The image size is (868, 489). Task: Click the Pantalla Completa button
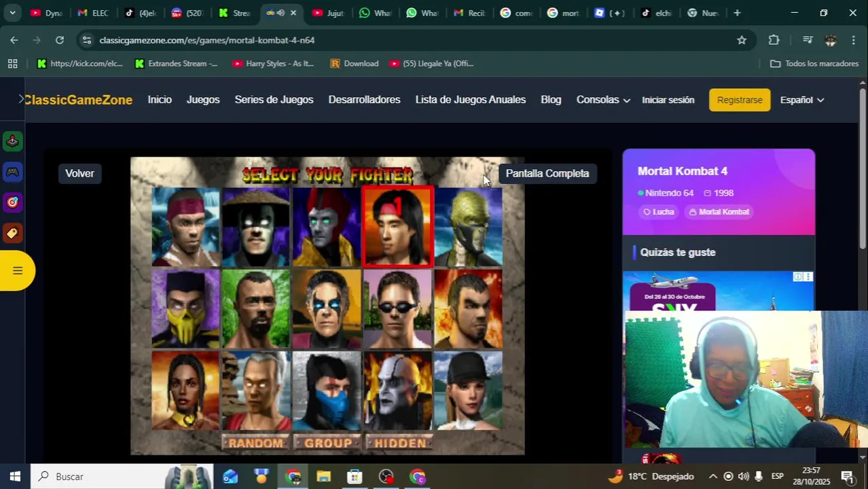click(x=547, y=173)
